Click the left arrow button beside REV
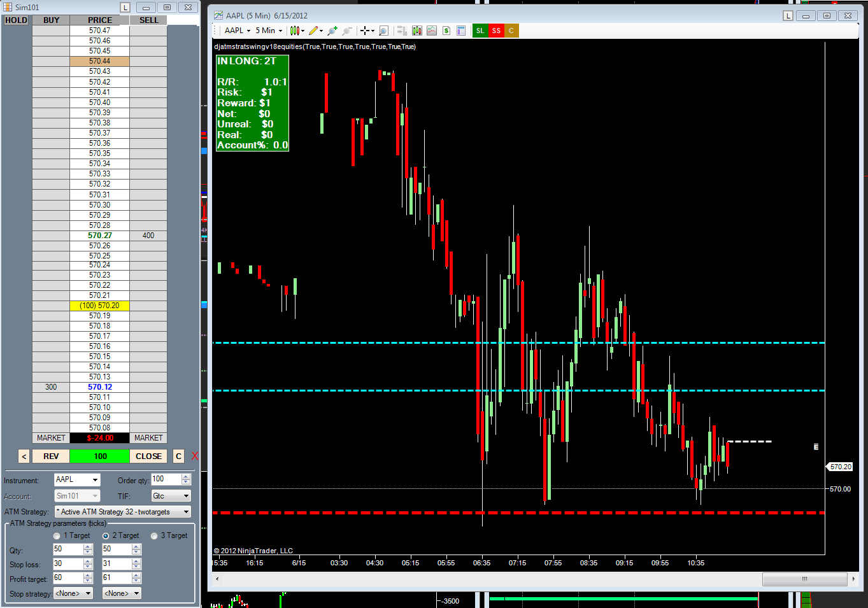 (x=24, y=456)
